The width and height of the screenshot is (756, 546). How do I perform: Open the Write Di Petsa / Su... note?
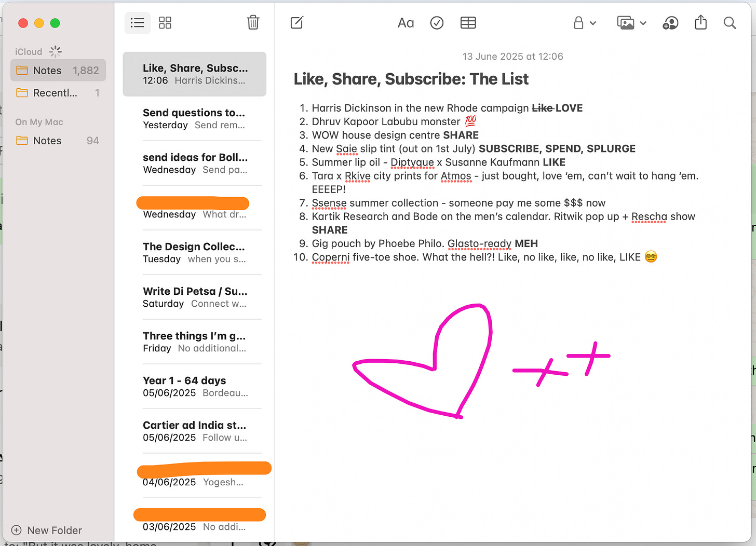(195, 297)
